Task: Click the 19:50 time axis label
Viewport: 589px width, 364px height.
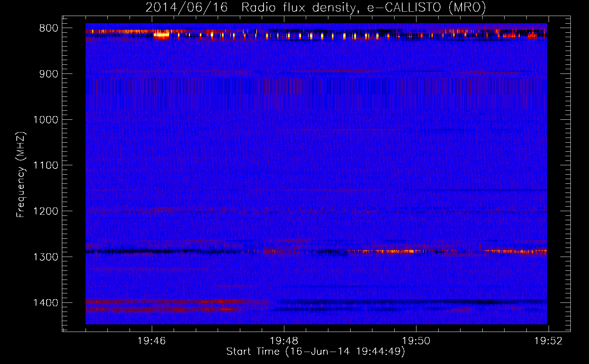Action: click(x=416, y=341)
